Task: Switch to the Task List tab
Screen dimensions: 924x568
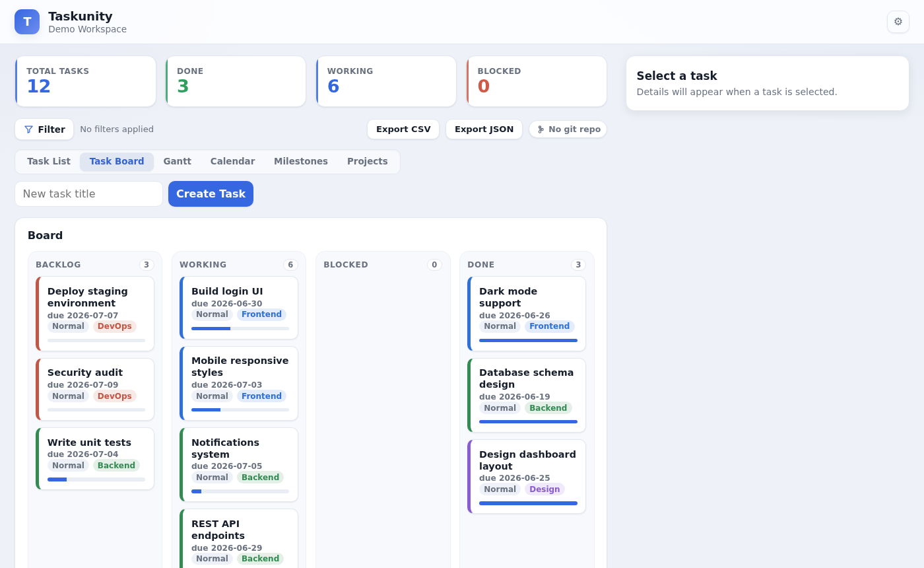Action: pyautogui.click(x=49, y=162)
